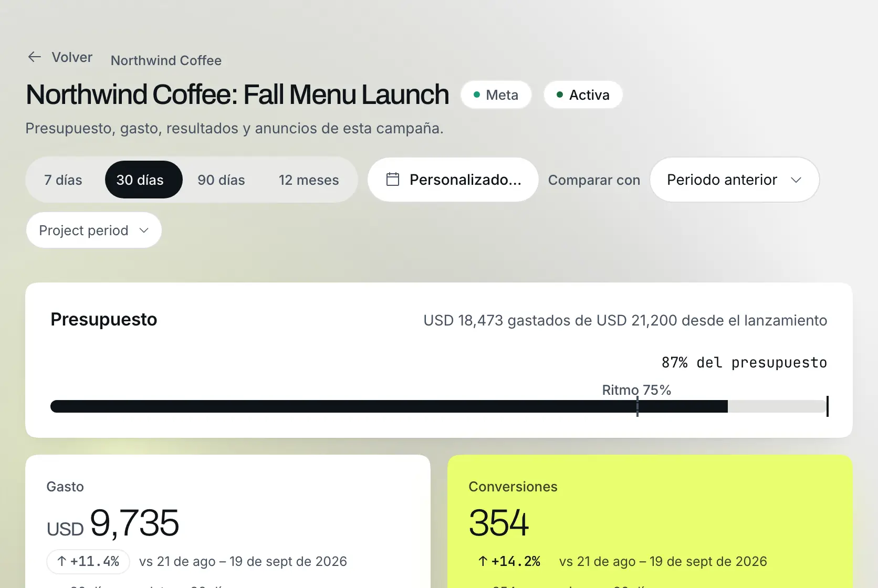Click the chevron in Periodo anterior dropdown
This screenshot has height=588, width=878.
(796, 180)
